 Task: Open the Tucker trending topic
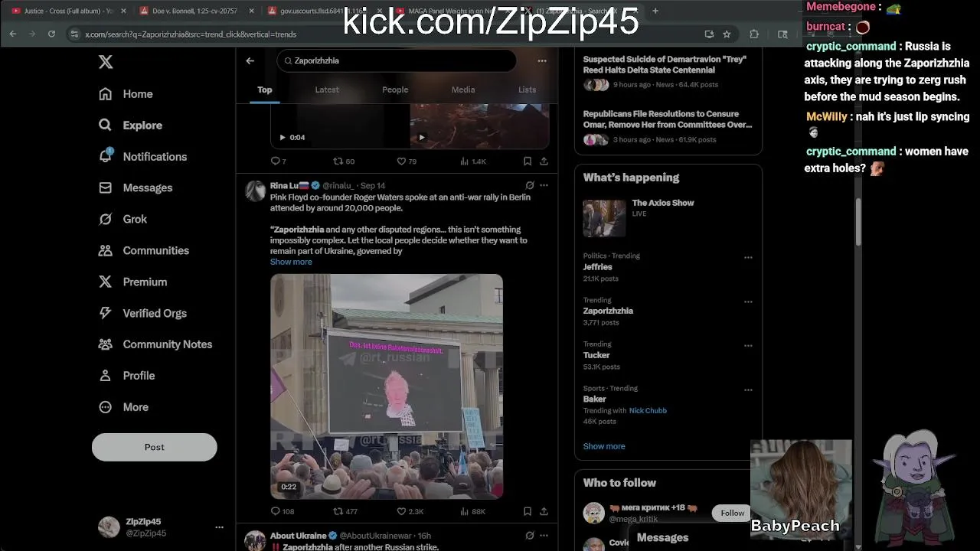[596, 355]
